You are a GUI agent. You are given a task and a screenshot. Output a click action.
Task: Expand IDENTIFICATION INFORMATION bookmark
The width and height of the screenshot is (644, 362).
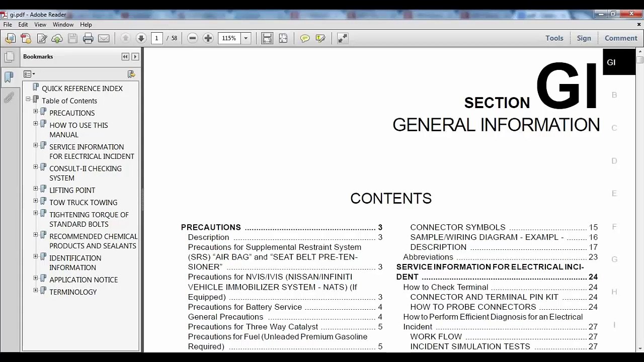click(36, 256)
